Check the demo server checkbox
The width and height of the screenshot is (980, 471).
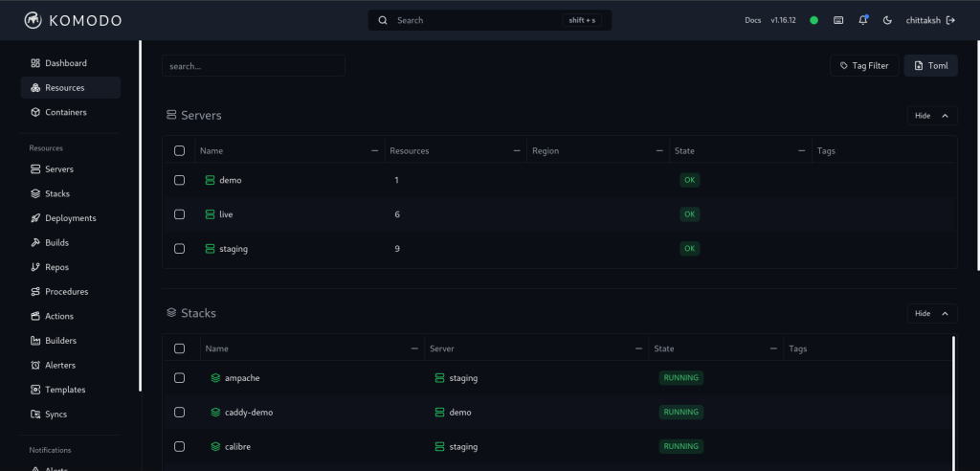179,180
